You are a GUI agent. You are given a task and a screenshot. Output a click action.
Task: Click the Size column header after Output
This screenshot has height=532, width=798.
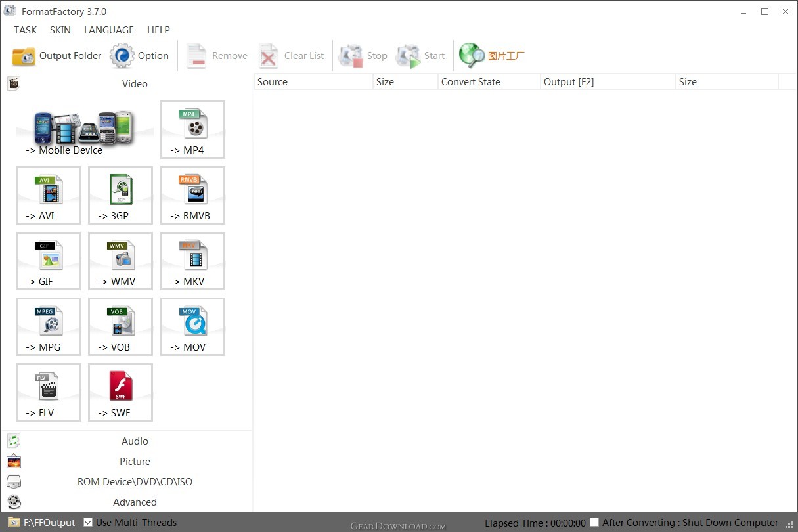[727, 82]
